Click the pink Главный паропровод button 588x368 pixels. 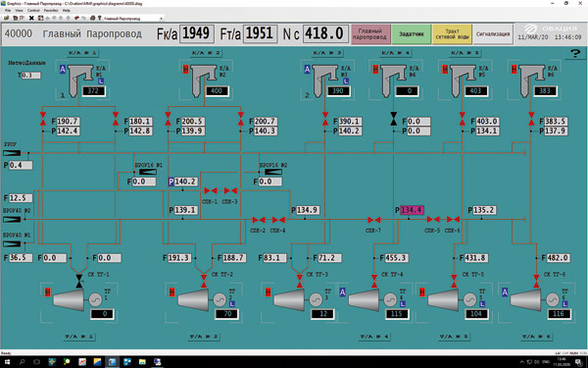(370, 34)
